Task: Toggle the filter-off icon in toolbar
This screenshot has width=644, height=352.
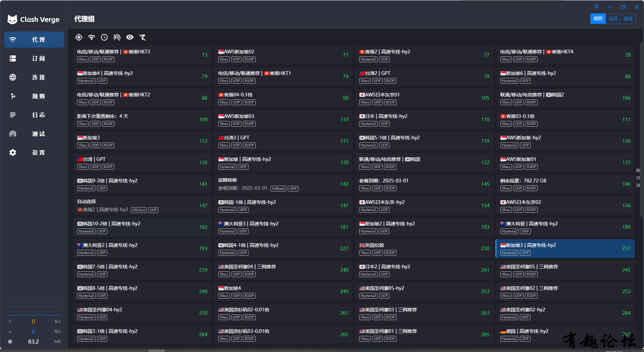Action: pos(143,37)
